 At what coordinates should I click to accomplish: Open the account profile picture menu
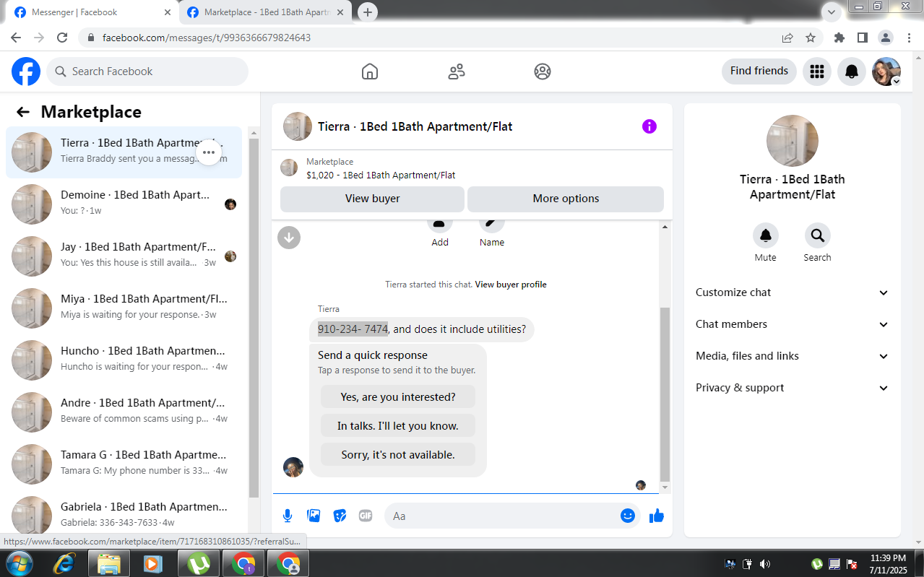886,71
